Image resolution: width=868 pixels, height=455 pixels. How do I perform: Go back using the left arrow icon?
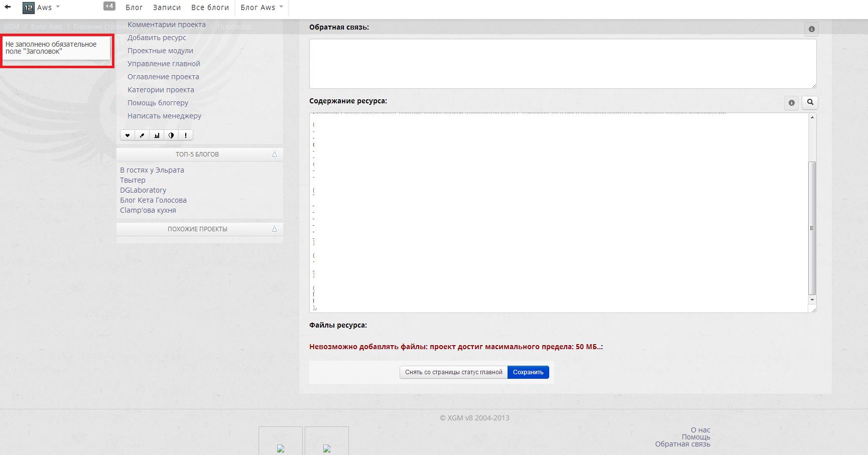(x=8, y=7)
